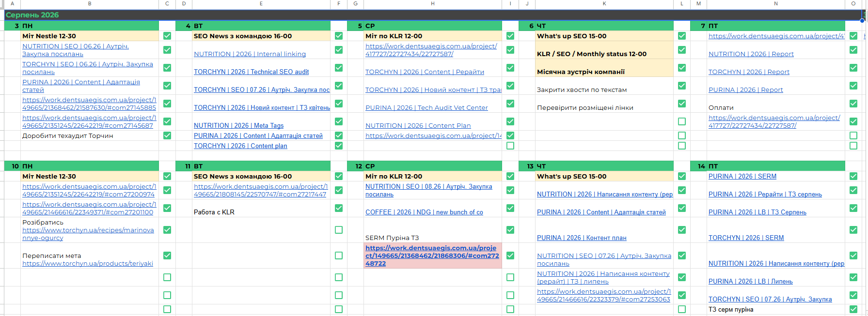The image size is (868, 316).
Task: Toggle checkbox beside "Доробити техаудит Торчин"
Action: (167, 135)
